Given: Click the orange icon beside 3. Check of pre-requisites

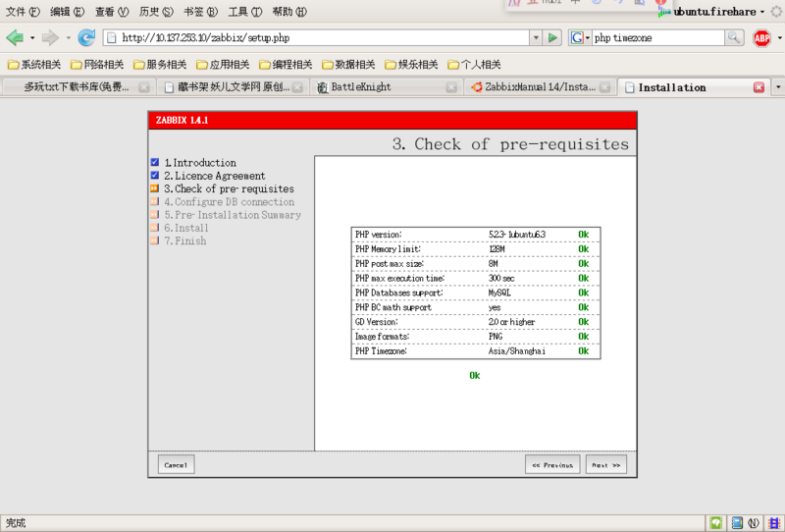Looking at the screenshot, I should 155,188.
